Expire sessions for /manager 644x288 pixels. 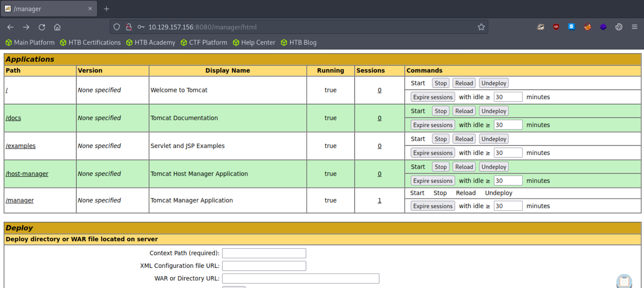pos(433,206)
